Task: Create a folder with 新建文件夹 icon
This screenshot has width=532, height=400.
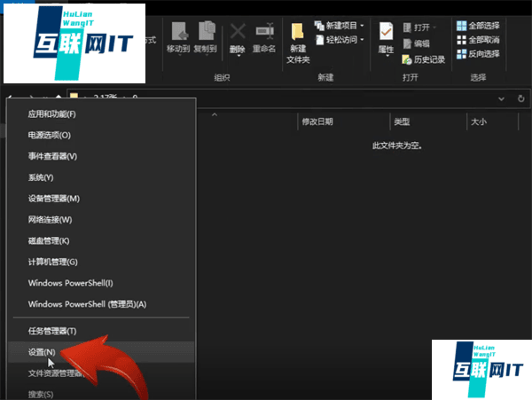Action: (x=298, y=41)
